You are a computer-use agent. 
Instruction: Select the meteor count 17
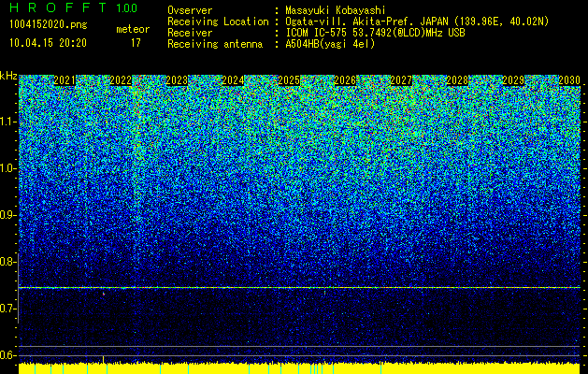coord(136,43)
